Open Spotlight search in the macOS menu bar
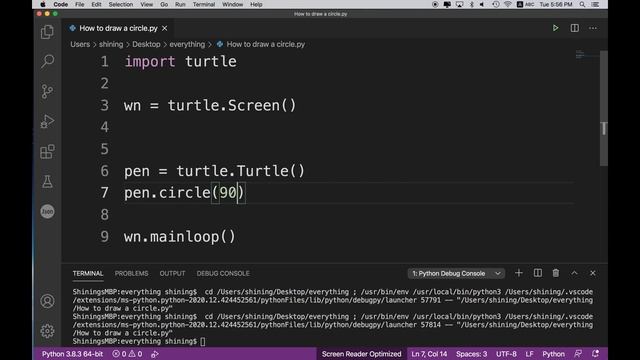The height and width of the screenshot is (360, 640). point(582,4)
